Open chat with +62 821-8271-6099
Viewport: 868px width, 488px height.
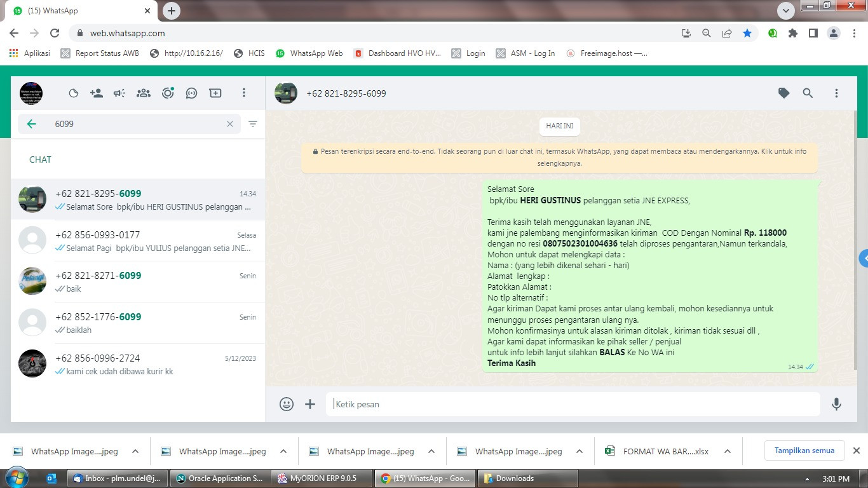coord(138,282)
